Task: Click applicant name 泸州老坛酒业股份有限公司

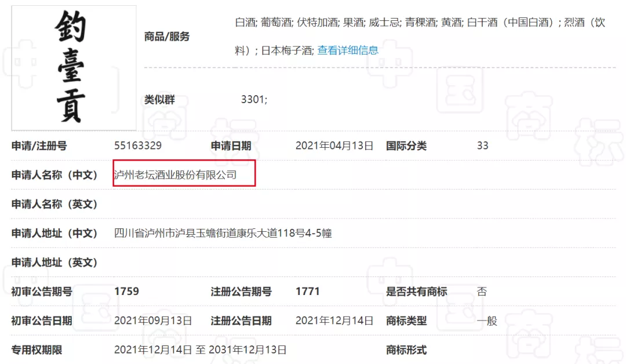Action: (175, 175)
